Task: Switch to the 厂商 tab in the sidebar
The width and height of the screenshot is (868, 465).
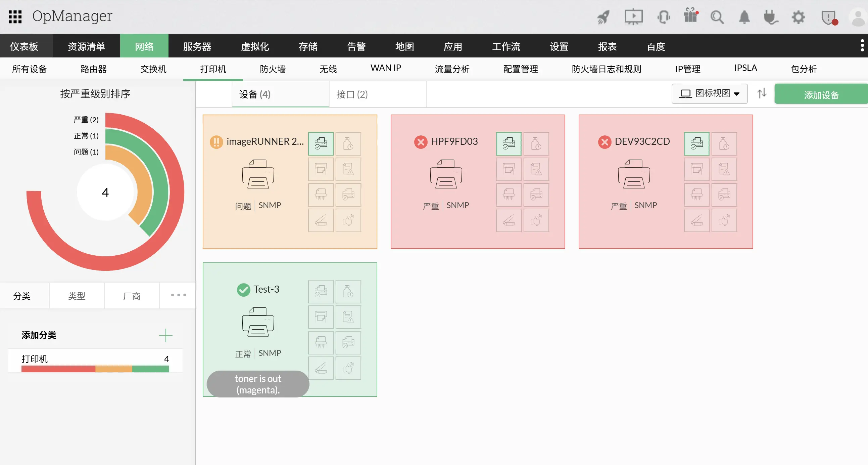Action: point(132,296)
